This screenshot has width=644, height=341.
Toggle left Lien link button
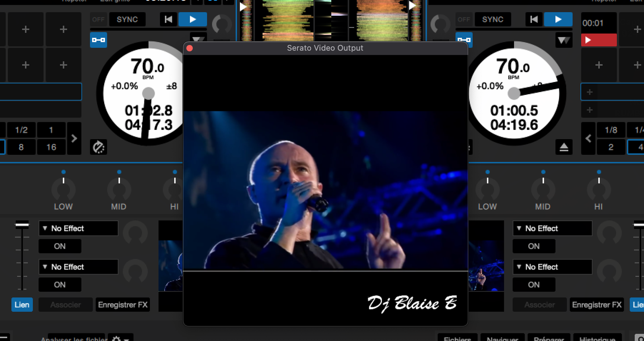coord(22,305)
